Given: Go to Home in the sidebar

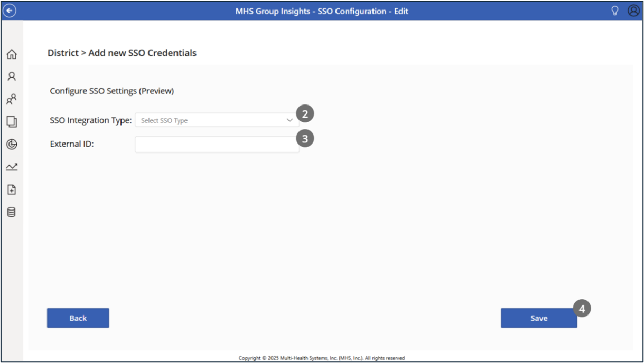Looking at the screenshot, I should (11, 54).
